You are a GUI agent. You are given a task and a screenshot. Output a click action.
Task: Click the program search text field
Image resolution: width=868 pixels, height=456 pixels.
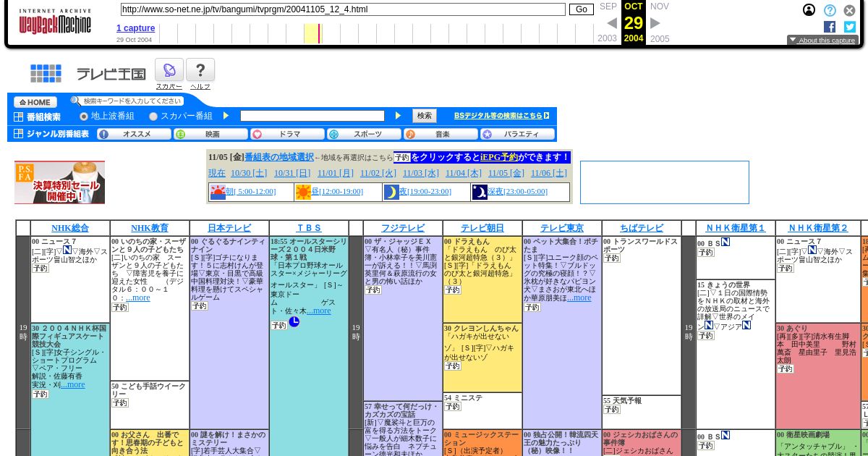click(x=312, y=116)
